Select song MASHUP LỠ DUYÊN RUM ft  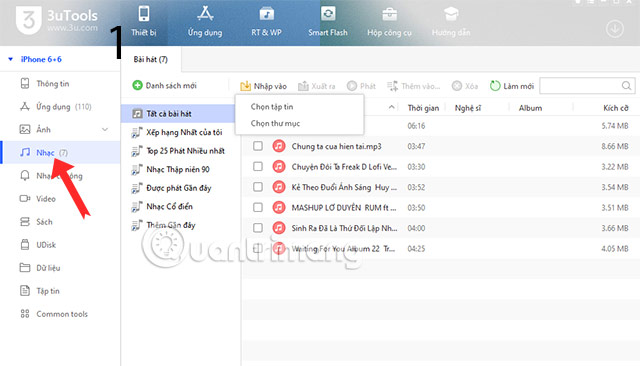point(344,208)
